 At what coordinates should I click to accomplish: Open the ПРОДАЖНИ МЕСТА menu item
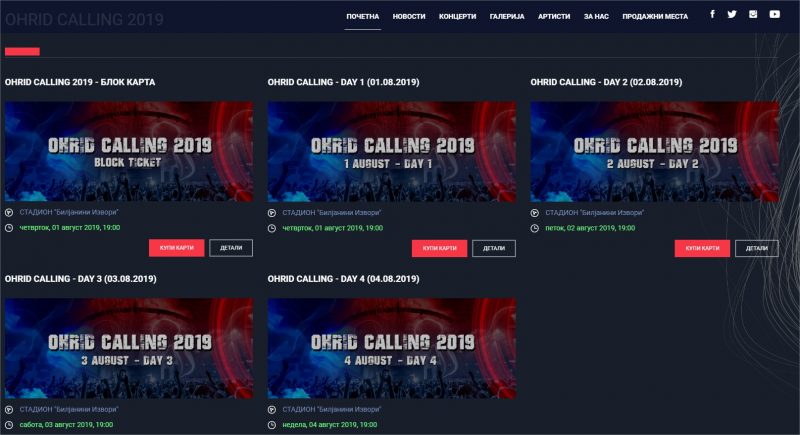tap(655, 16)
